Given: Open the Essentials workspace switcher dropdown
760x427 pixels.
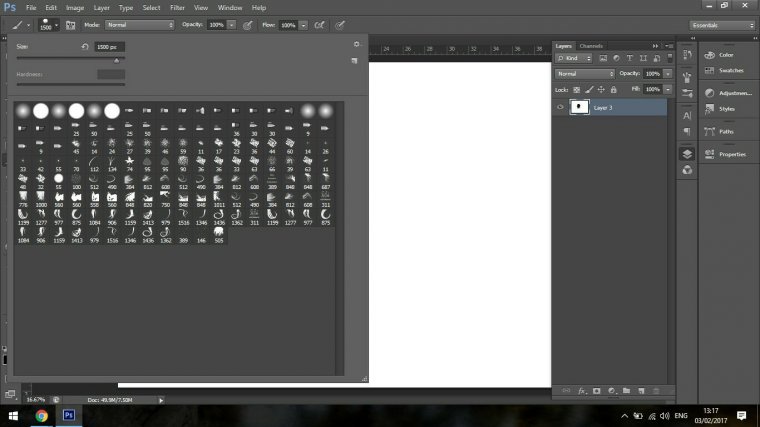Looking at the screenshot, I should point(722,25).
